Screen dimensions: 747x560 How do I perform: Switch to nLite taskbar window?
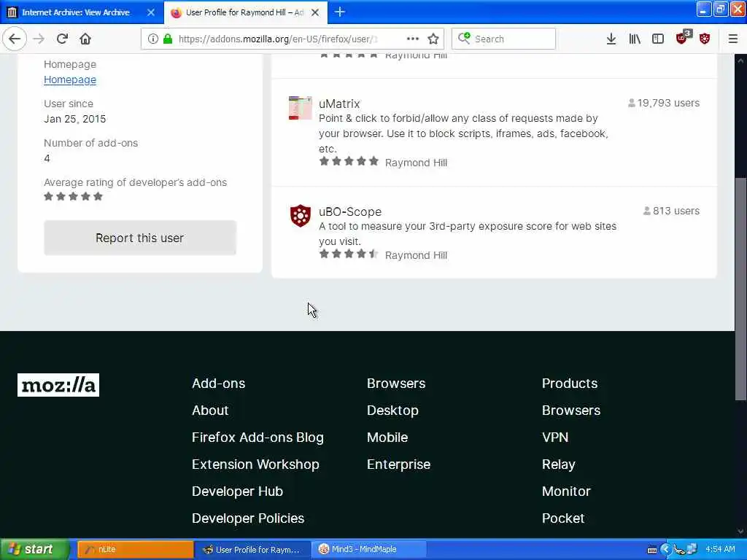pyautogui.click(x=135, y=549)
